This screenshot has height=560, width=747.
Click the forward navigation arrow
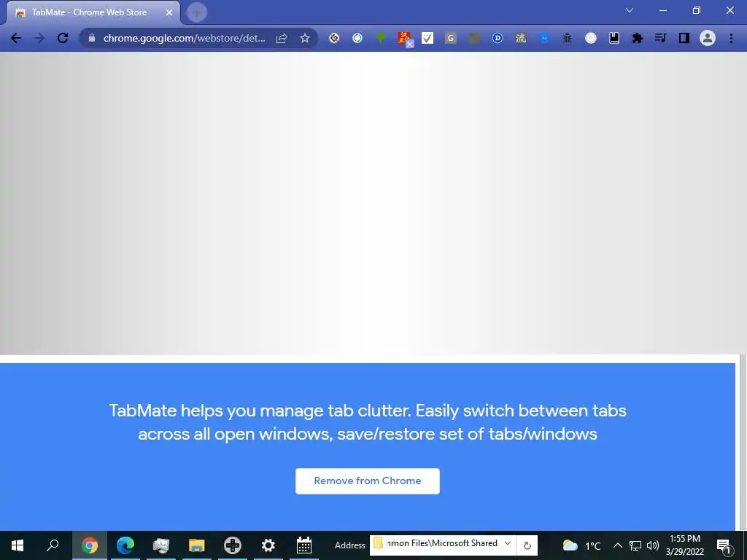tap(39, 38)
